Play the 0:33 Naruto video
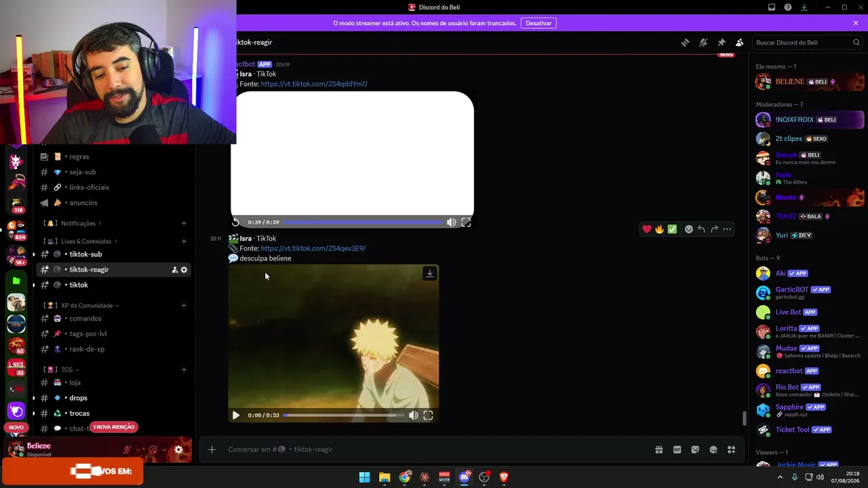This screenshot has width=868, height=488. click(236, 415)
